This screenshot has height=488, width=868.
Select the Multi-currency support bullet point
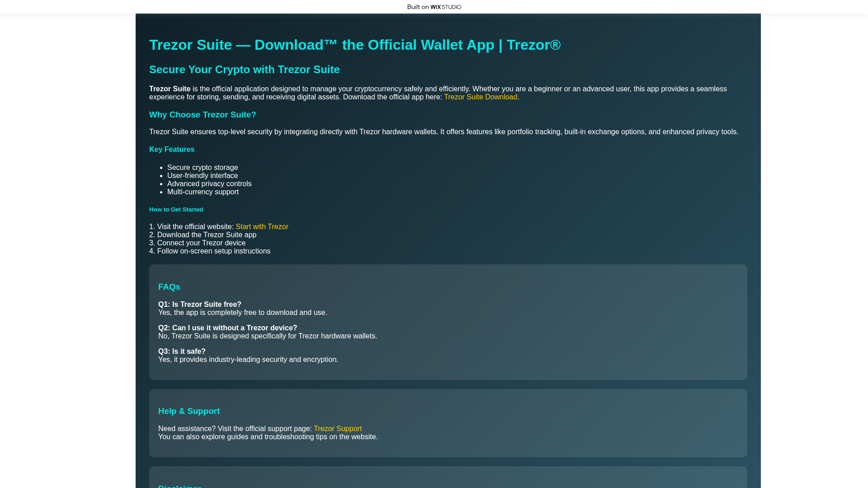(x=203, y=192)
